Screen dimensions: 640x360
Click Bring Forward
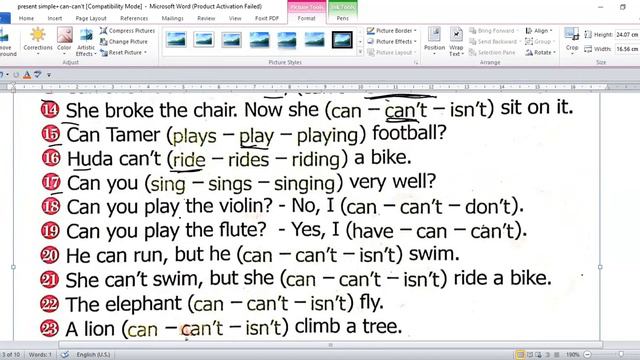494,31
